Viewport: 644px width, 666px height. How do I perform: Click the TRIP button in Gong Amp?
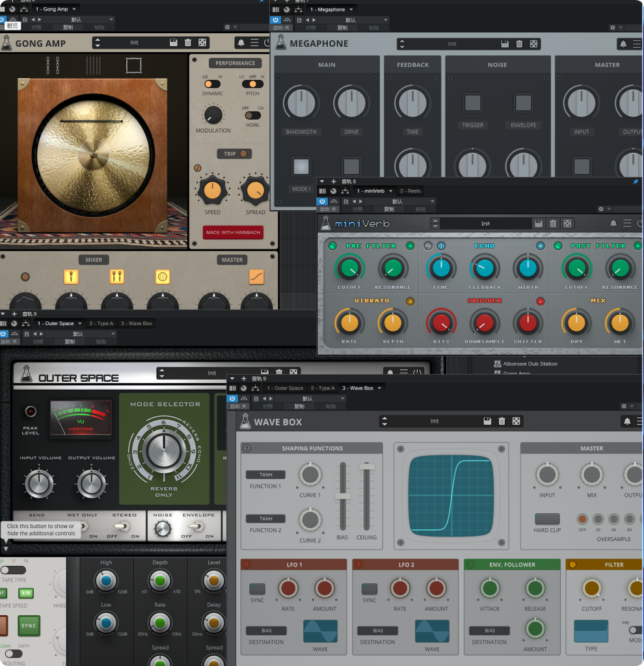(234, 153)
